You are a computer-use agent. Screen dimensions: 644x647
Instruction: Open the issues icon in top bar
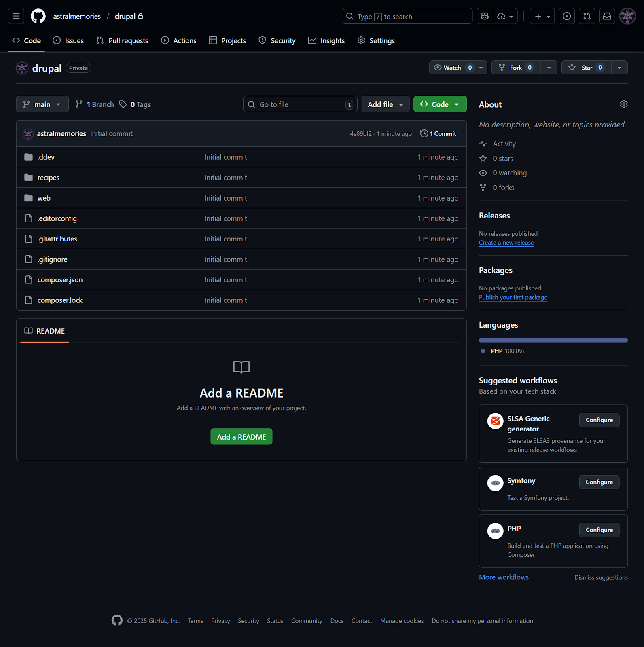[567, 16]
